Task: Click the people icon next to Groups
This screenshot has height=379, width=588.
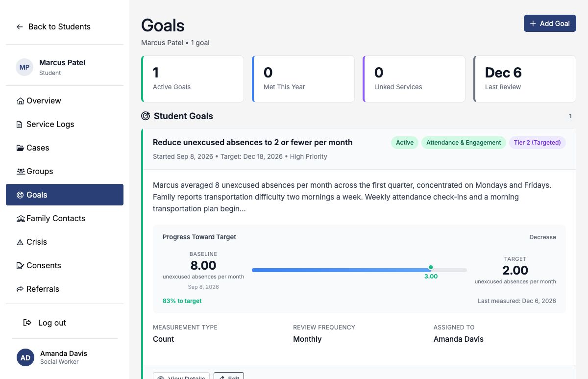Action: pyautogui.click(x=21, y=172)
